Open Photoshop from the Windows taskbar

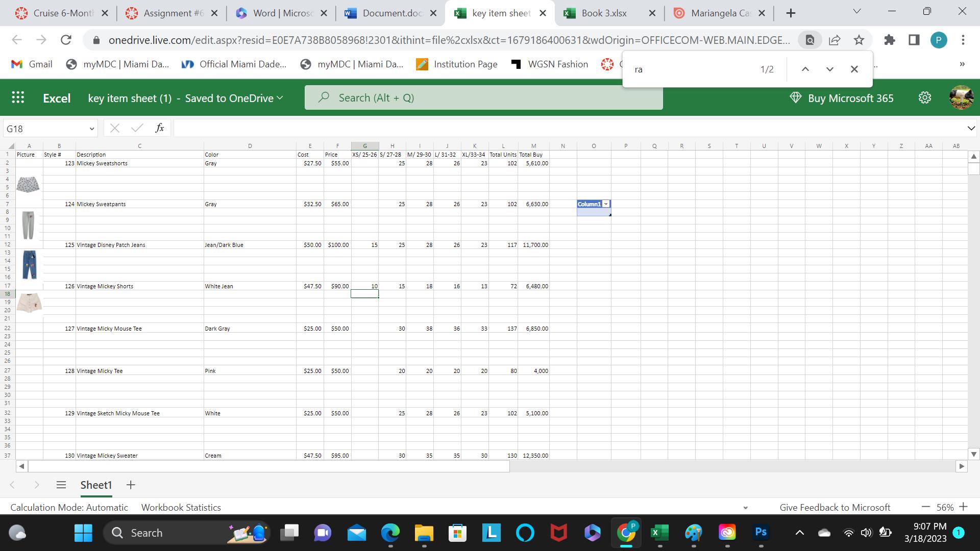pos(761,533)
